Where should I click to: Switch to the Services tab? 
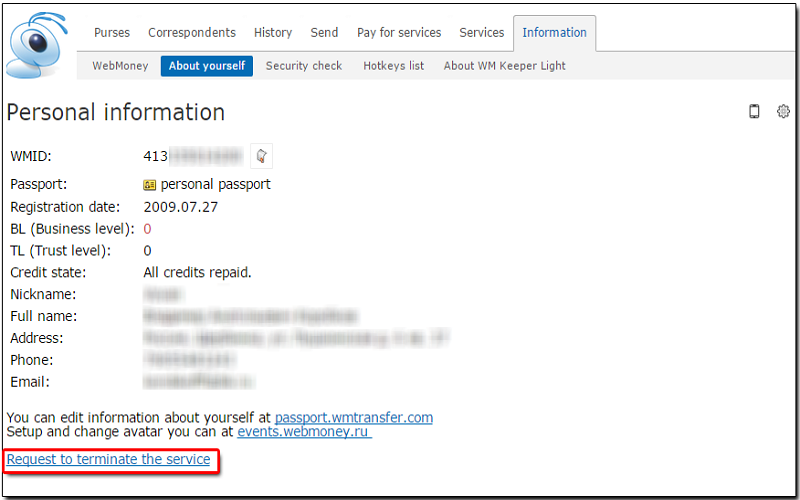(x=482, y=33)
